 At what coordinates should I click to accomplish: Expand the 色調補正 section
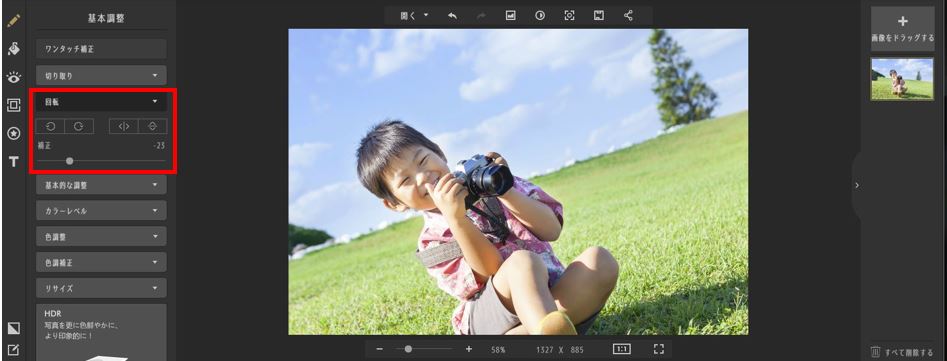click(101, 263)
